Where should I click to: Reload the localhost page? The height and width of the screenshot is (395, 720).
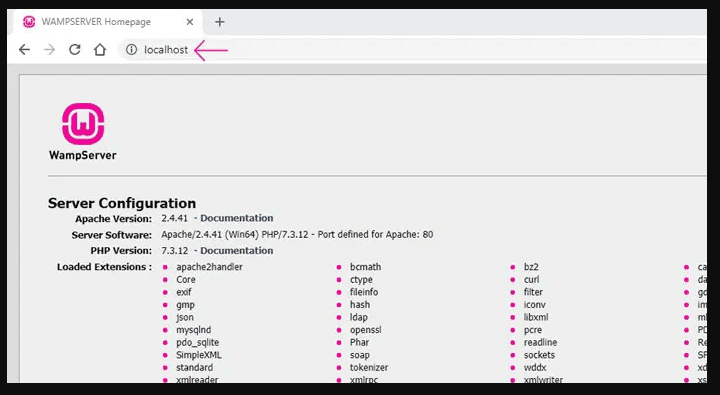coord(74,50)
